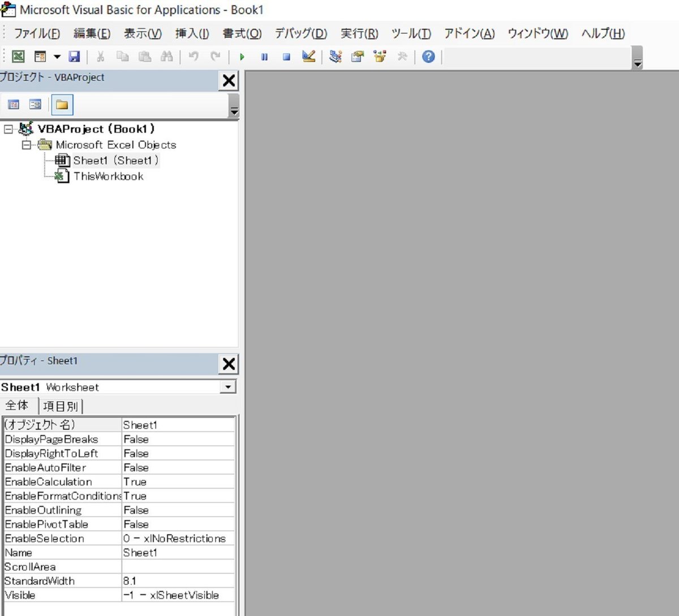Screen dimensions: 679x616
Task: Click the Copy toolbar icon
Action: 122,57
